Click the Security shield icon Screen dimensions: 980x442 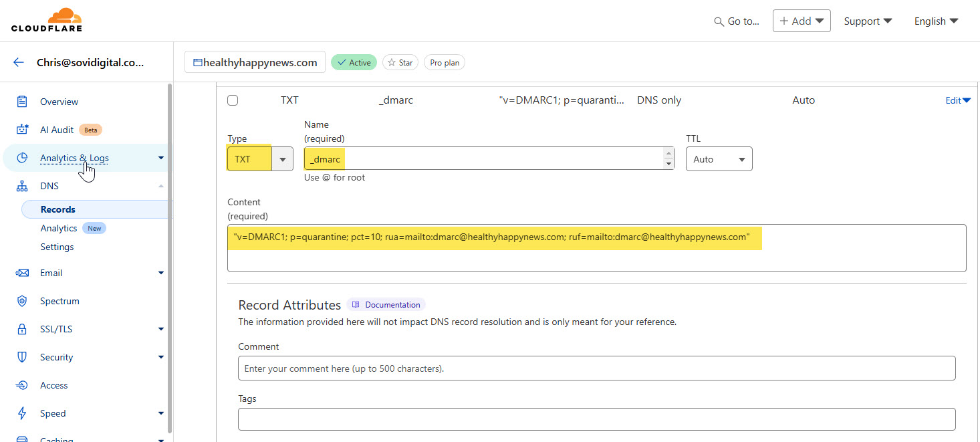tap(22, 357)
